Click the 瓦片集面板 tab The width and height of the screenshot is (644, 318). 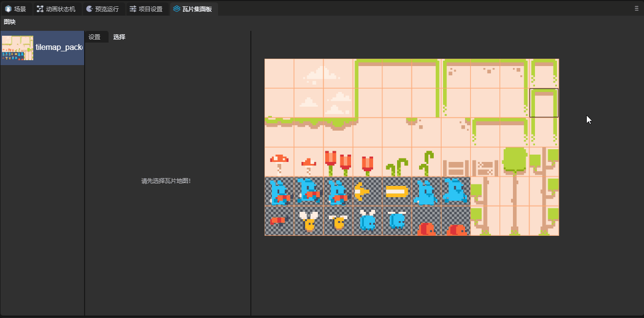click(x=193, y=9)
